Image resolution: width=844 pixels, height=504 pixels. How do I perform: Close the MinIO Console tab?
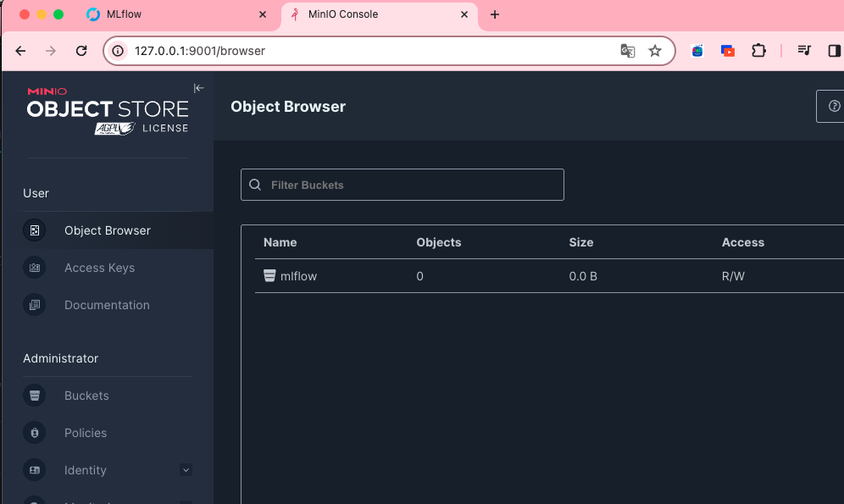[x=464, y=14]
